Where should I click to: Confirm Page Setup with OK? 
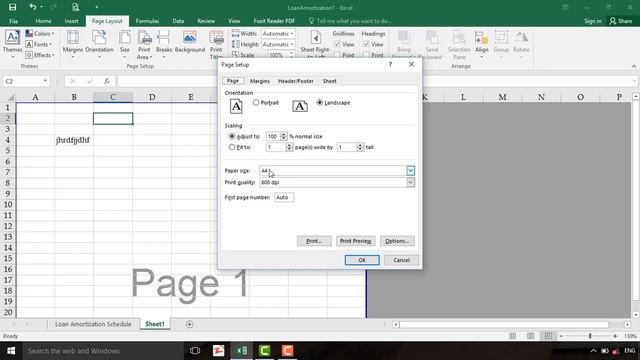(362, 260)
